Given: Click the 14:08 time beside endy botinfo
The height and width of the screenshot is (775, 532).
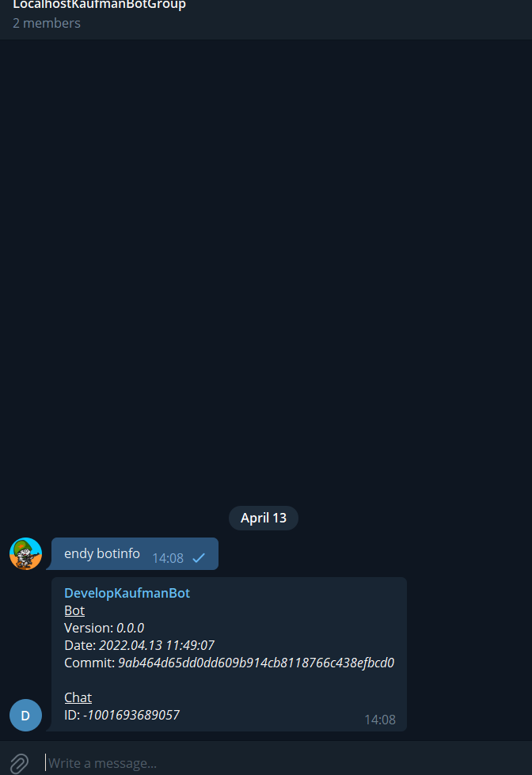Looking at the screenshot, I should click(x=168, y=558).
